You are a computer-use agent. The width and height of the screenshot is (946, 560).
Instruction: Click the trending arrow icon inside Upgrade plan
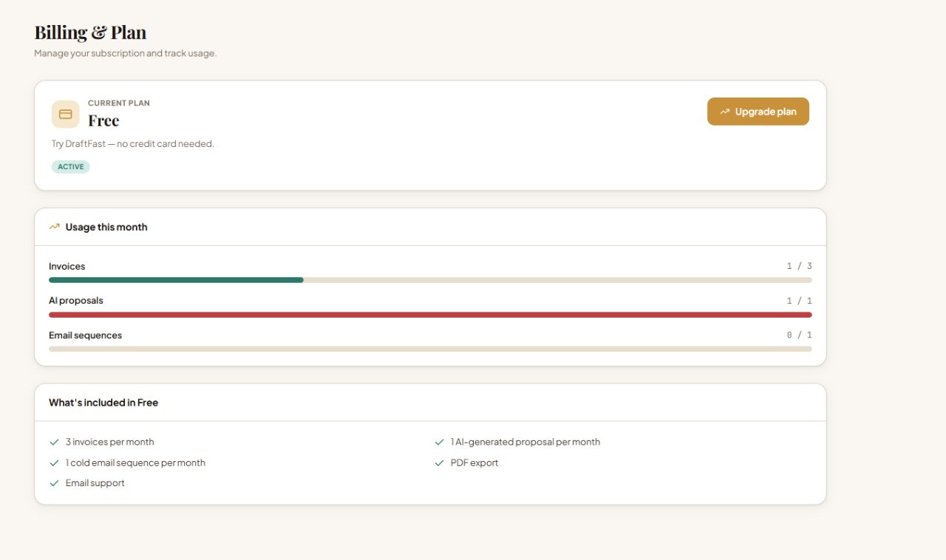click(x=724, y=112)
